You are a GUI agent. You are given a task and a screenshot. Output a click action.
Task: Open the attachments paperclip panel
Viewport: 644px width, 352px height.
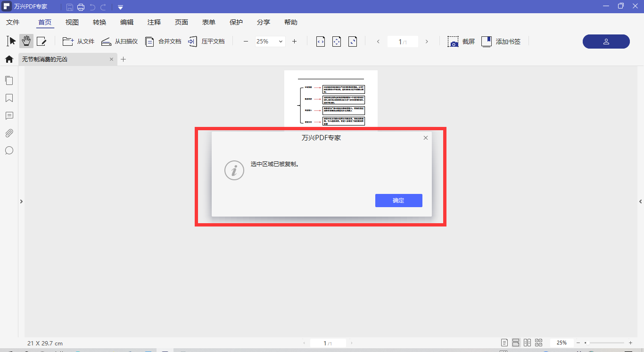click(x=9, y=133)
